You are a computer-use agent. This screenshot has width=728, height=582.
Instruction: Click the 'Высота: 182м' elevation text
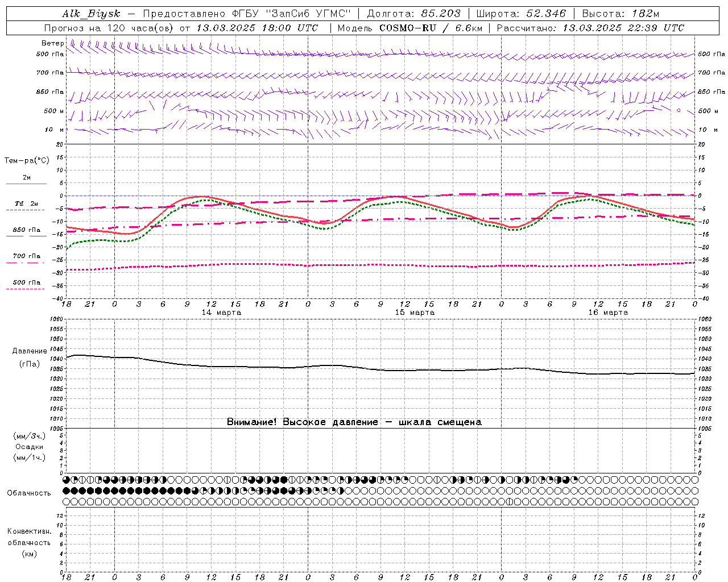tap(620, 14)
